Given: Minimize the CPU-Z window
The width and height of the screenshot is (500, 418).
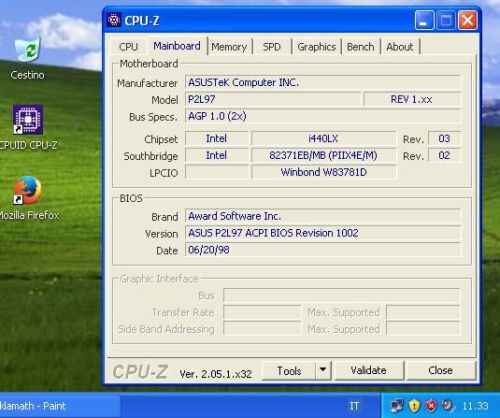Looking at the screenshot, I should [424, 20].
